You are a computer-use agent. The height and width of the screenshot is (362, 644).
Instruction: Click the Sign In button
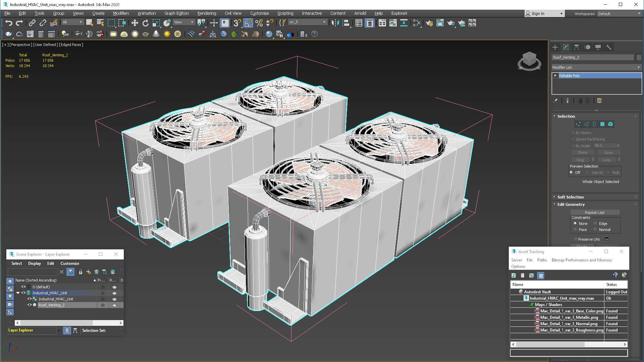point(544,14)
